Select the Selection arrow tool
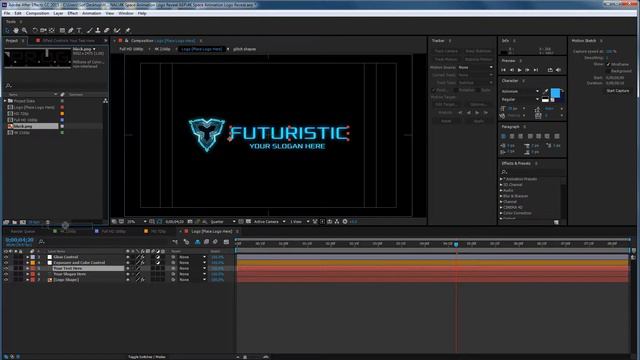The width and height of the screenshot is (640, 360). pyautogui.click(x=7, y=30)
